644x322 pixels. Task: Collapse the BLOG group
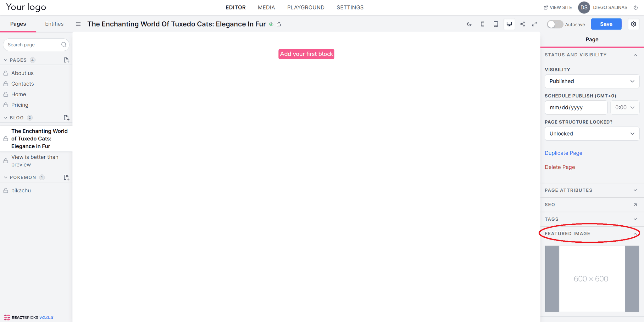(6, 118)
